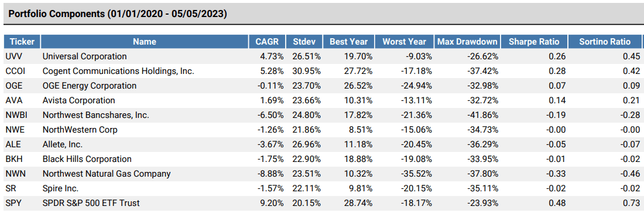Image resolution: width=644 pixels, height=213 pixels.
Task: Select the Sortino Ratio column header
Action: tap(605, 42)
